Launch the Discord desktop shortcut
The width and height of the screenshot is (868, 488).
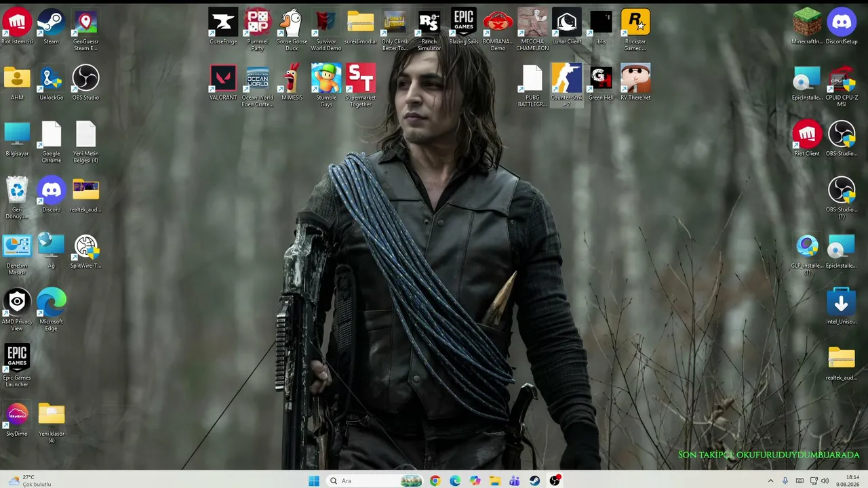[51, 195]
